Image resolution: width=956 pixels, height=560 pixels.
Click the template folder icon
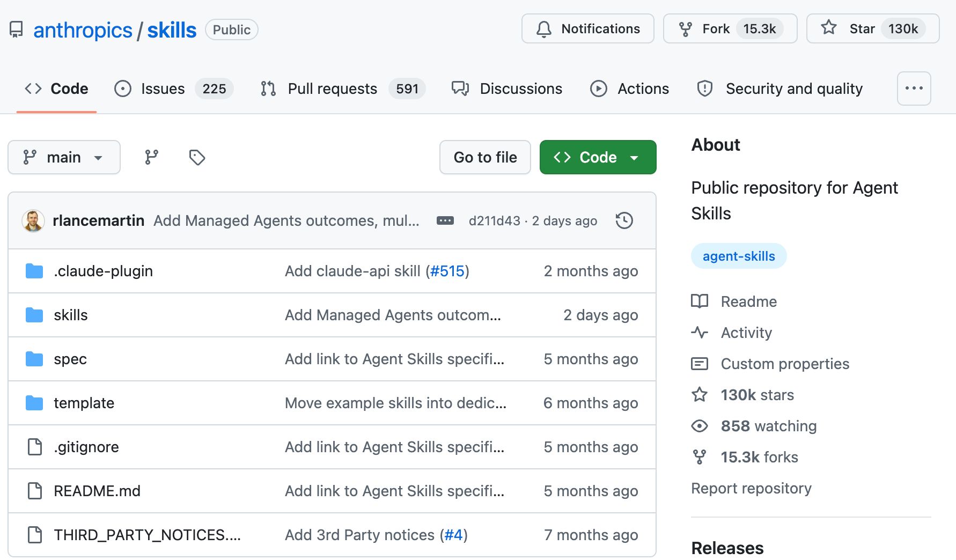point(35,403)
